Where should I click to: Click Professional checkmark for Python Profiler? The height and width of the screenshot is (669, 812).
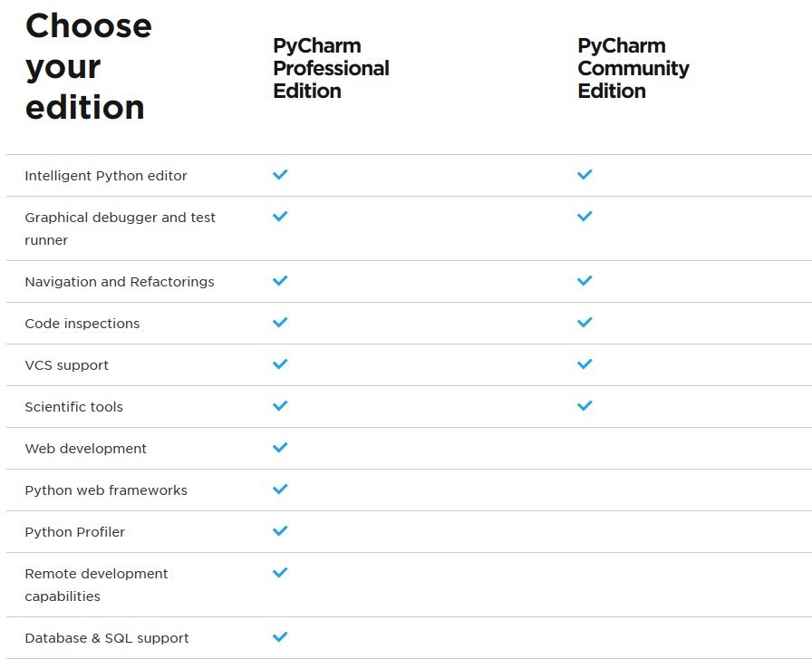pos(280,531)
